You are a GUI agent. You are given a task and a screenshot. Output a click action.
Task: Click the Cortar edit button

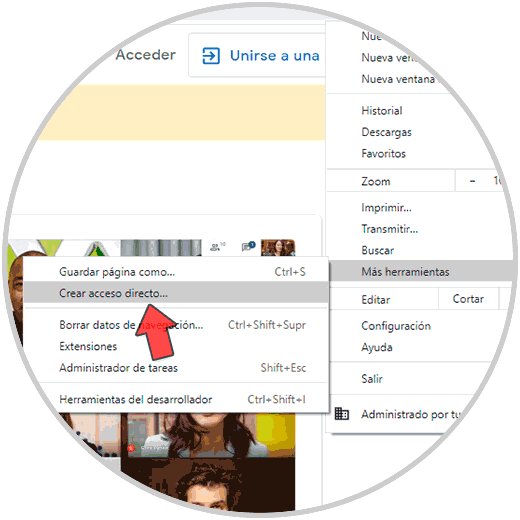click(468, 299)
